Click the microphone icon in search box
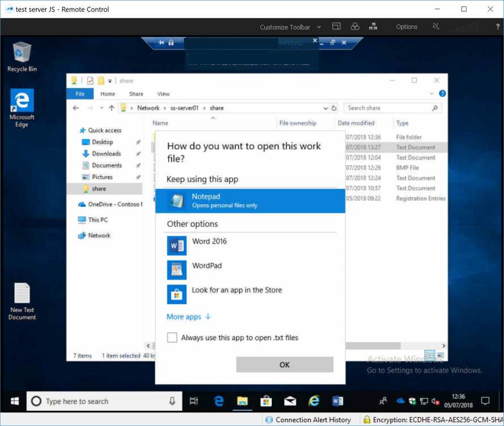Viewport: 504px width, 426px height. [x=173, y=401]
